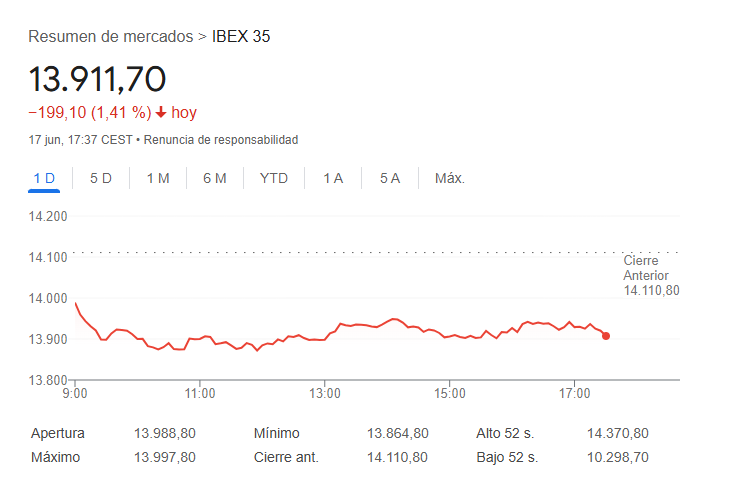Click the Apertura value 13.988,80

click(165, 433)
